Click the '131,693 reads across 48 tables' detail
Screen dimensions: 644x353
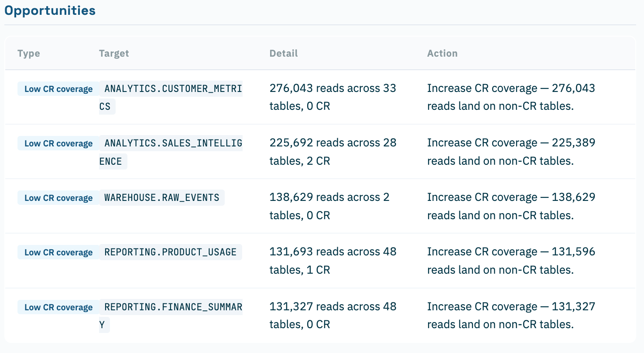tap(333, 261)
